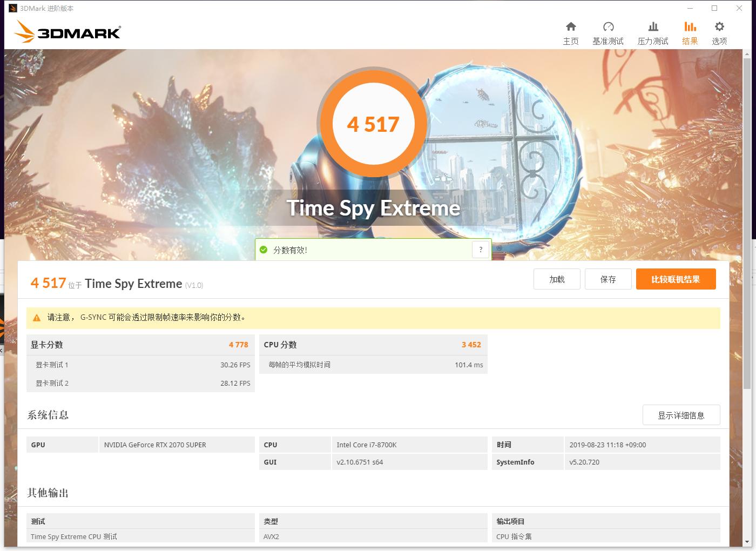The width and height of the screenshot is (756, 551).
Task: Click the 3DMark icon in the title bar
Action: tap(12, 8)
